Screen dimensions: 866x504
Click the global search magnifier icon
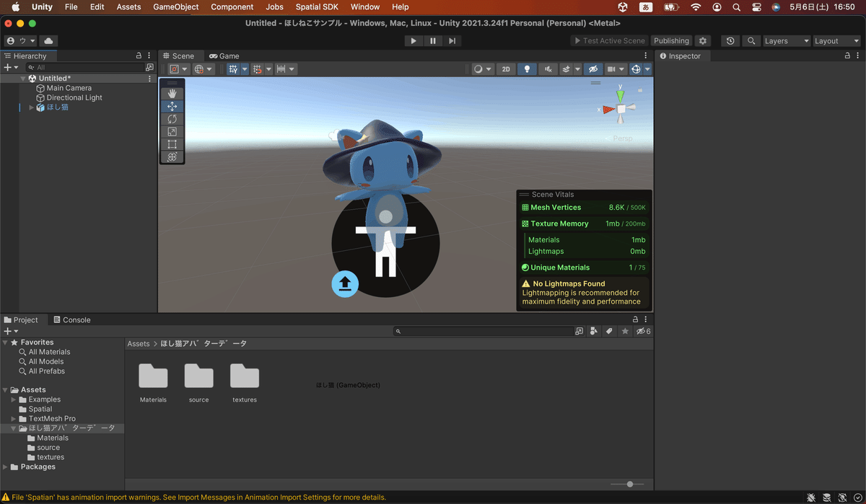[x=751, y=41]
